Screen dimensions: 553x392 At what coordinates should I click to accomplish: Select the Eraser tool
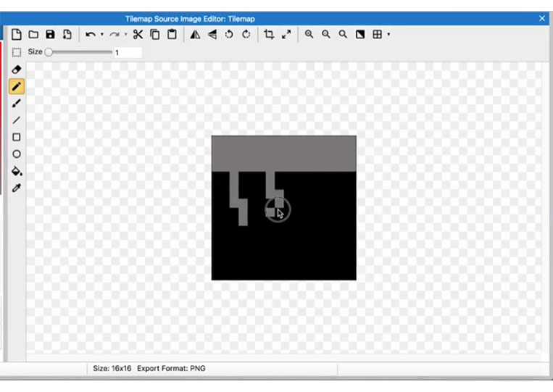(x=17, y=70)
